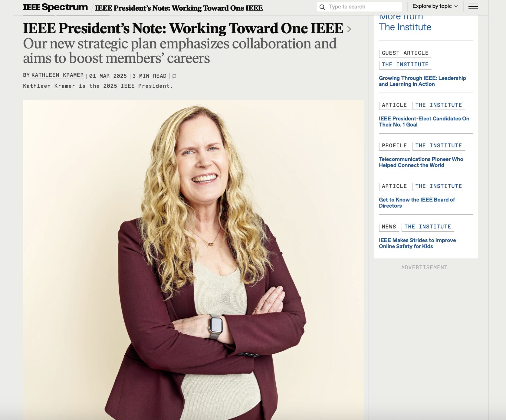Open Get to Know the IEEE Board article
The height and width of the screenshot is (420, 506).
[417, 203]
